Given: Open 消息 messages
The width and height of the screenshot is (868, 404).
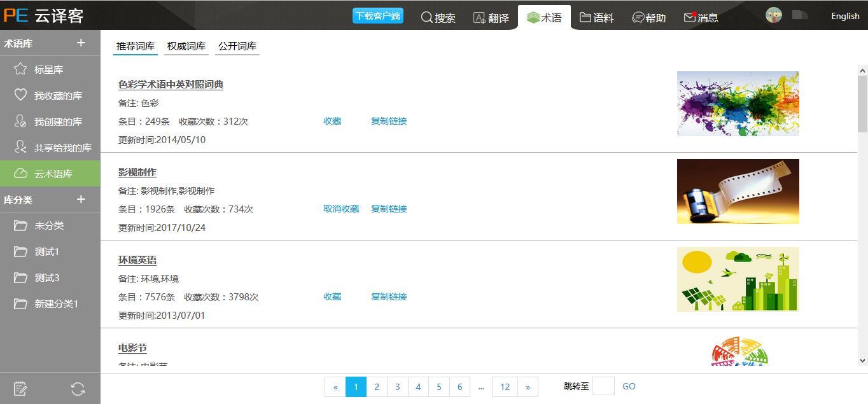Looking at the screenshot, I should (x=701, y=18).
